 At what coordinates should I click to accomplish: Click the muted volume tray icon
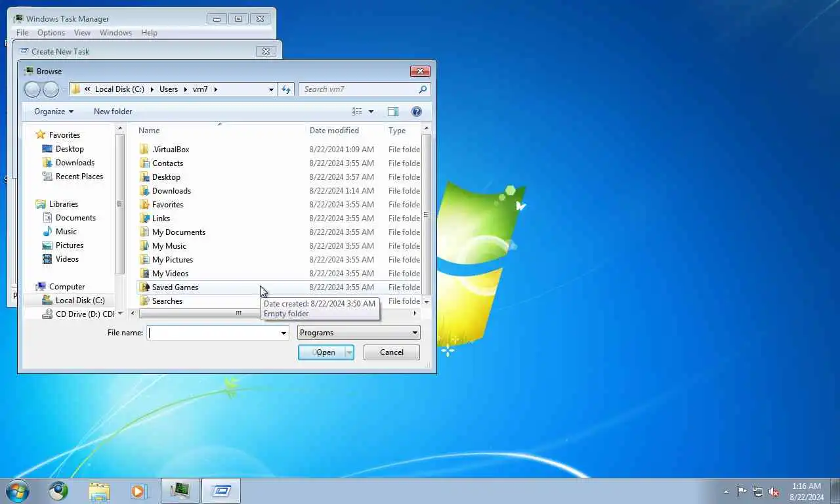[774, 491]
